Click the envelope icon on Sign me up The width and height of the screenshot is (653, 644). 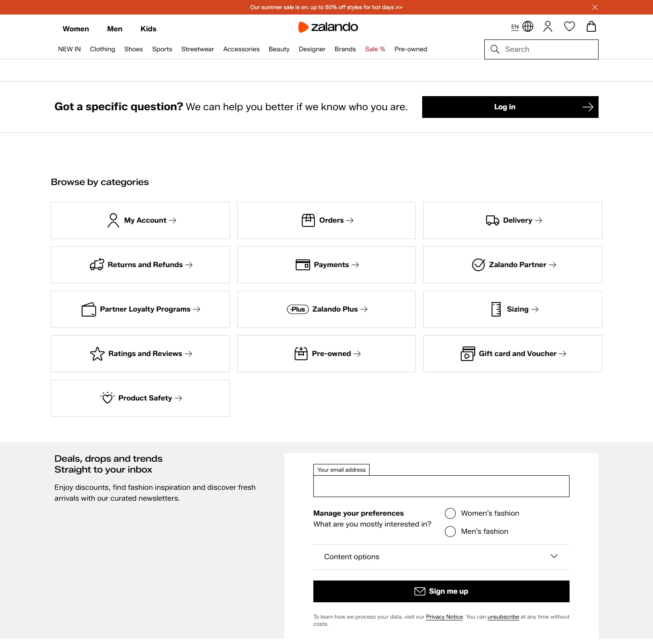[x=420, y=591]
